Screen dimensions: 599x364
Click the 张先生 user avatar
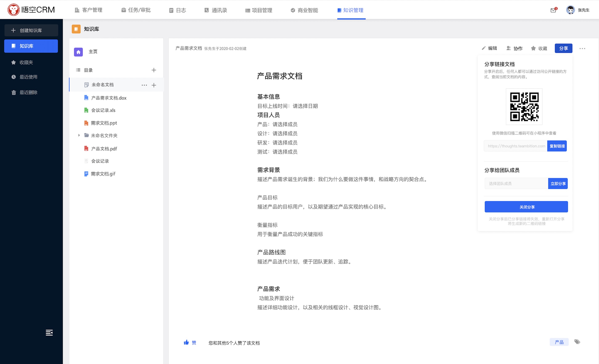(x=570, y=10)
